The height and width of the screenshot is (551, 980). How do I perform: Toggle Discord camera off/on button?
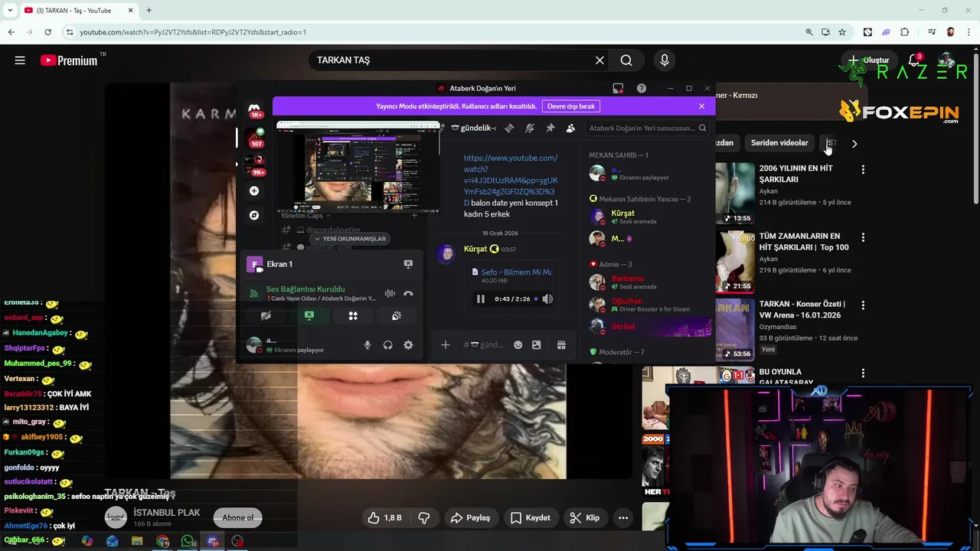pyautogui.click(x=266, y=315)
